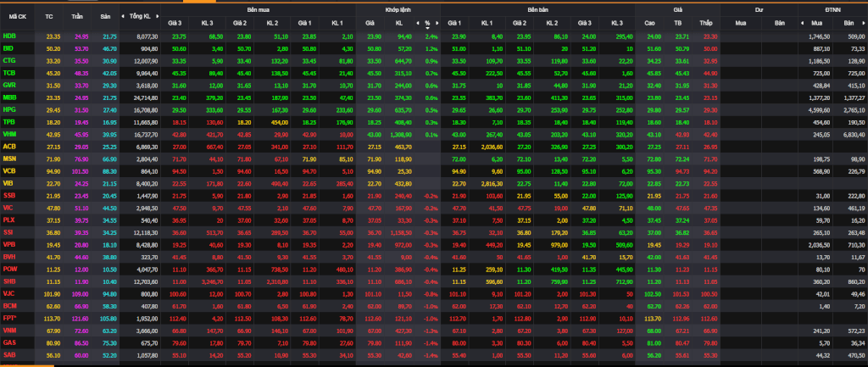
Task: Open the BID stock symbol
Action: 8,48
